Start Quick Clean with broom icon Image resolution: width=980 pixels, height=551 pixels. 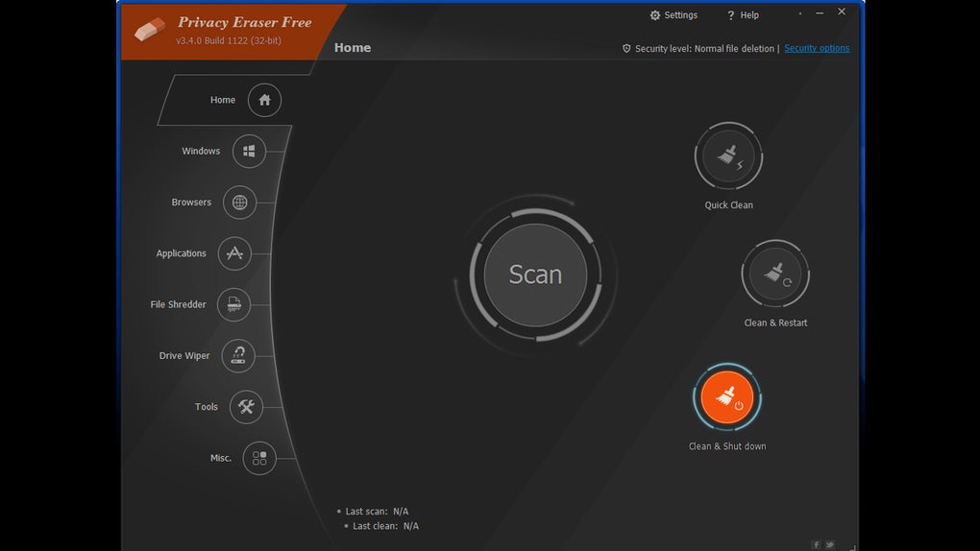click(728, 156)
